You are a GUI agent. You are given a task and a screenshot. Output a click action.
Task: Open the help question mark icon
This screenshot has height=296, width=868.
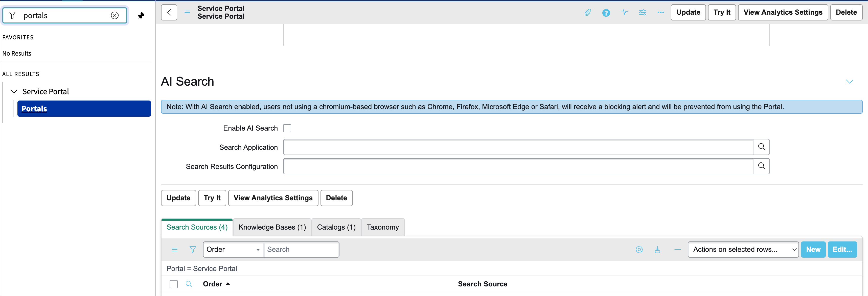(x=606, y=13)
